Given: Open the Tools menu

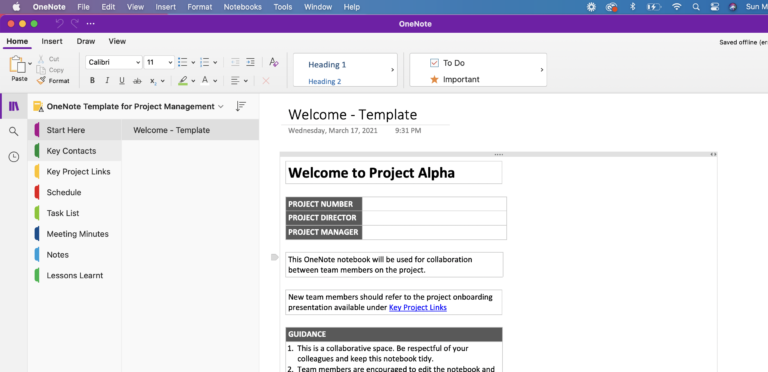Looking at the screenshot, I should point(283,7).
